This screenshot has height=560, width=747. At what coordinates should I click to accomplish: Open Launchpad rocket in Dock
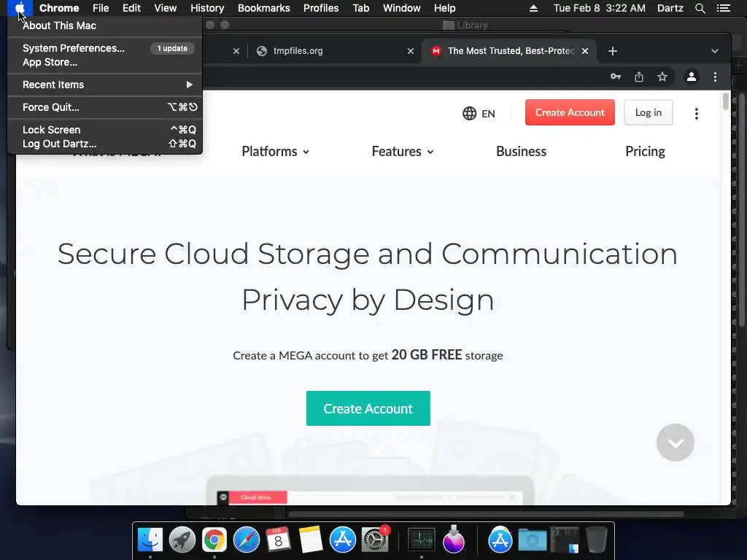(182, 540)
